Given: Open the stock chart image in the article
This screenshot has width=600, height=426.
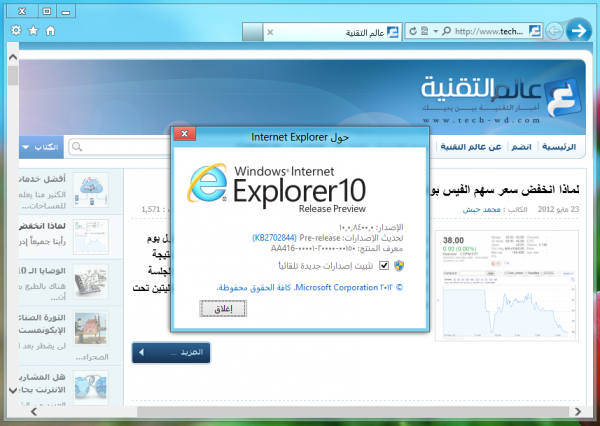Looking at the screenshot, I should pyautogui.click(x=507, y=285).
